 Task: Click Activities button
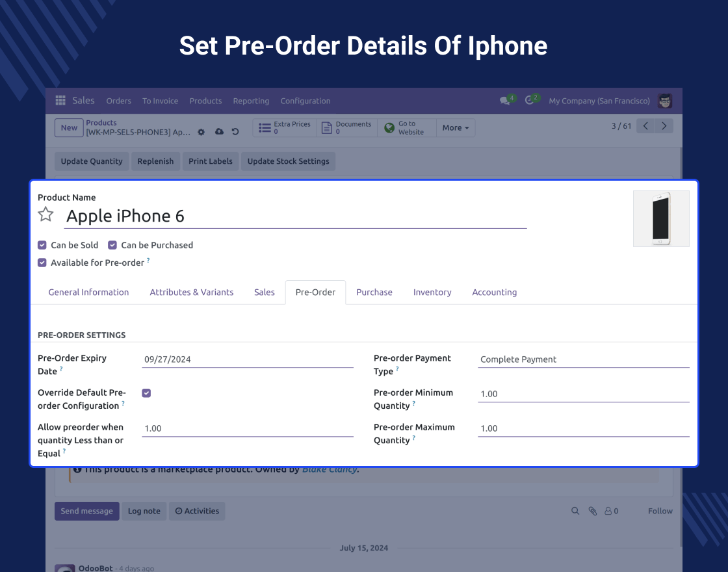coord(197,511)
